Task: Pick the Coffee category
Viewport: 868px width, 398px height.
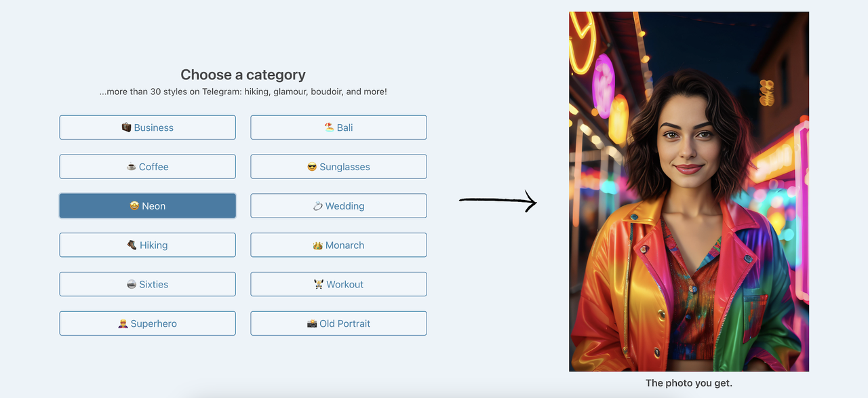Action: point(148,167)
